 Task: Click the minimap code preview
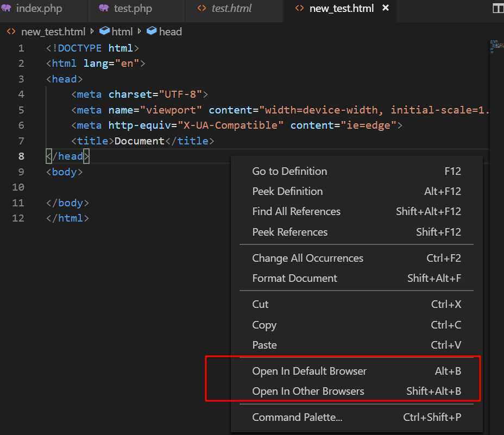(x=496, y=46)
